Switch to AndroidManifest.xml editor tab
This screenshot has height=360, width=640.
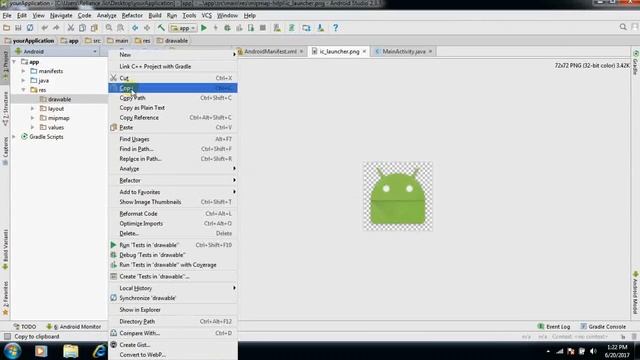270,51
